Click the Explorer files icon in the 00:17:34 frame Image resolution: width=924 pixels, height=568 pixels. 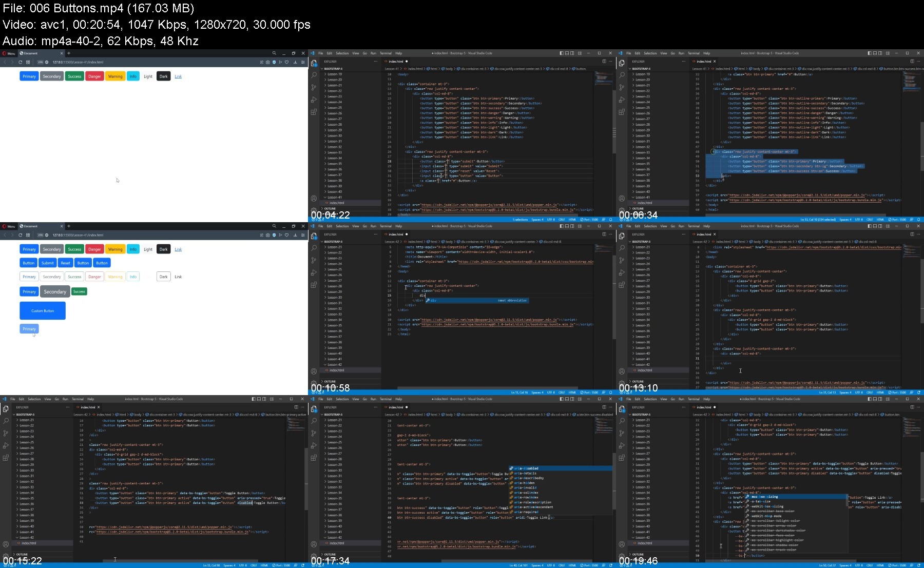click(314, 408)
